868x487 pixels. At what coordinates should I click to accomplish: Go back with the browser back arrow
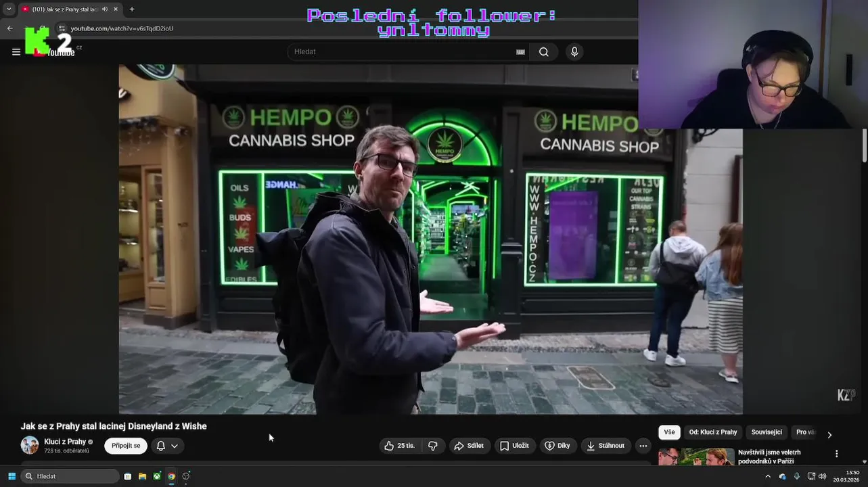point(9,28)
